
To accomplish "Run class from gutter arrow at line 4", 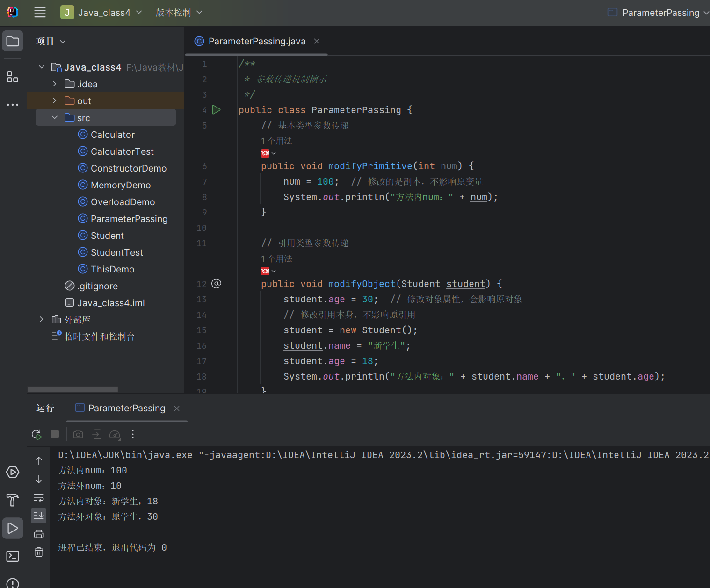I will pos(216,110).
